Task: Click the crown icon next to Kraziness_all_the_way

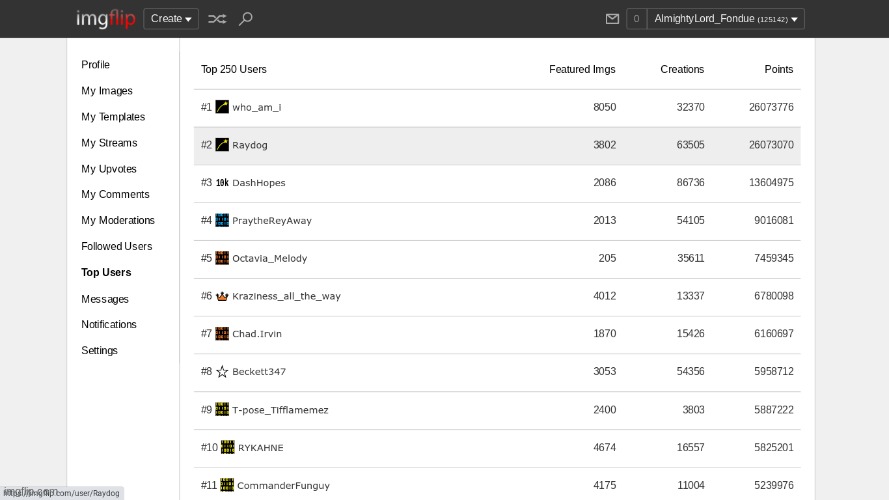Action: click(x=222, y=296)
